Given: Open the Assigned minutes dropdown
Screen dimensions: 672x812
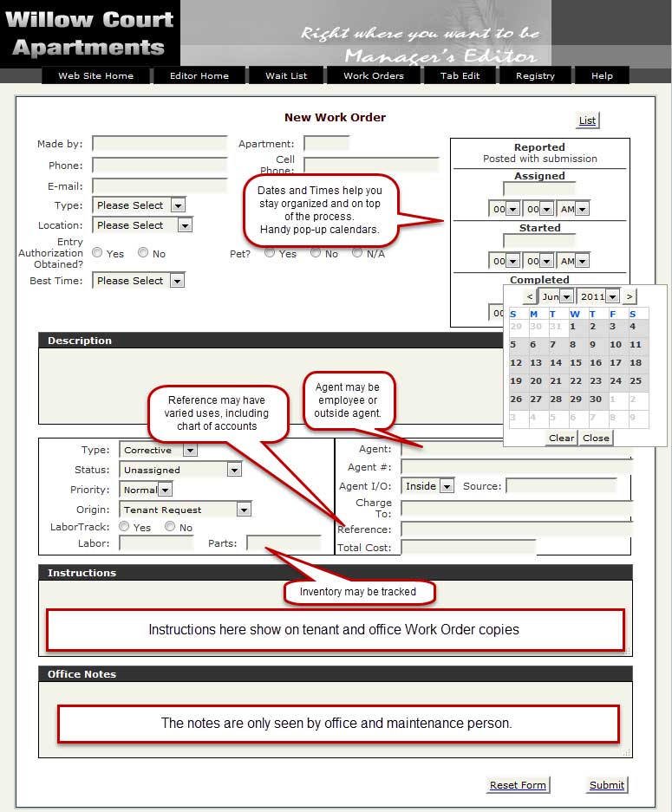Looking at the screenshot, I should (538, 209).
